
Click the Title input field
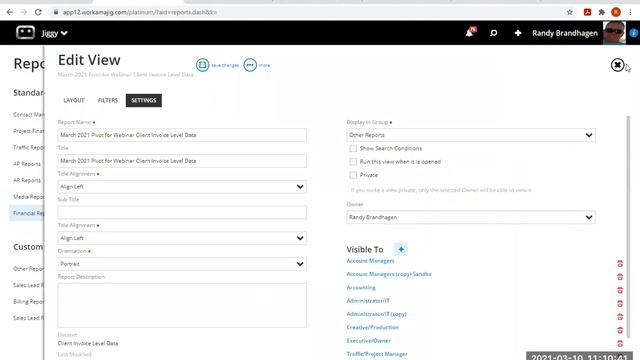tap(182, 161)
